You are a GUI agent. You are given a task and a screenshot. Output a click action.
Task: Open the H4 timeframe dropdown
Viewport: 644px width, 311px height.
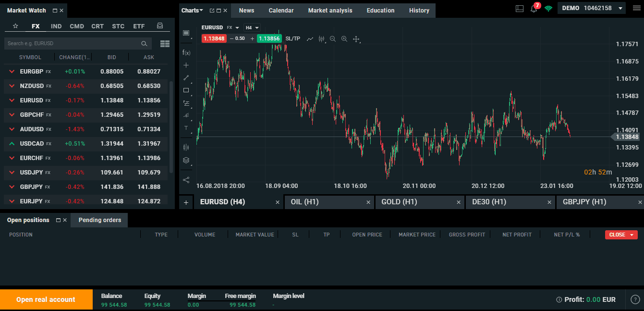[x=252, y=27]
